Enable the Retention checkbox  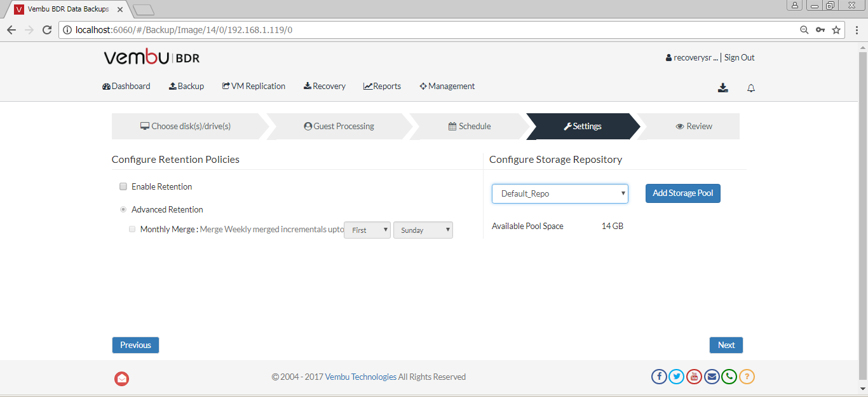123,186
